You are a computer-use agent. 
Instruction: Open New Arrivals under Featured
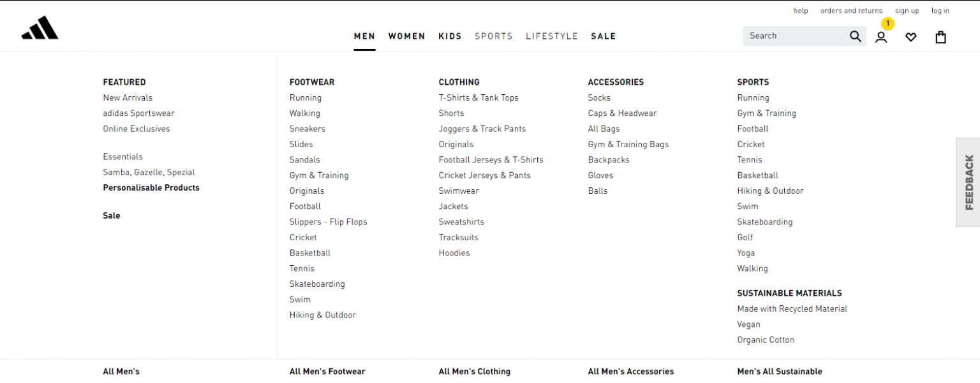tap(128, 98)
